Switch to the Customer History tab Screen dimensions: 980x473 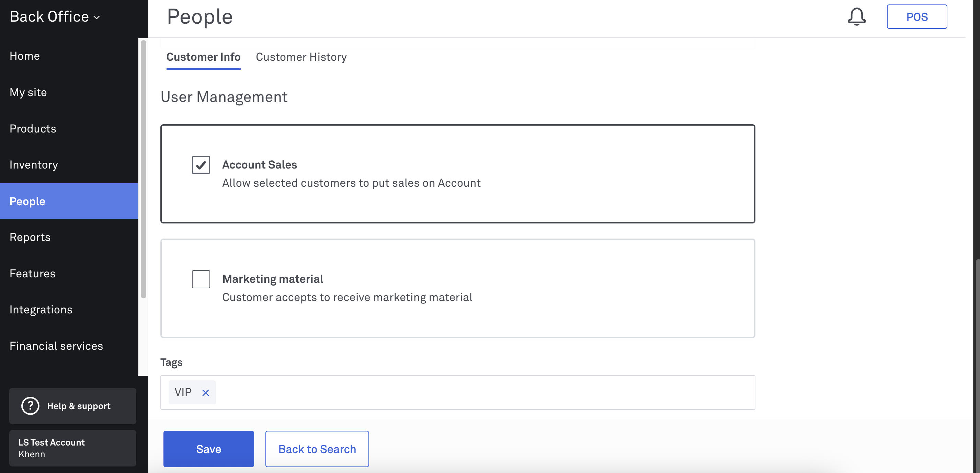[301, 57]
